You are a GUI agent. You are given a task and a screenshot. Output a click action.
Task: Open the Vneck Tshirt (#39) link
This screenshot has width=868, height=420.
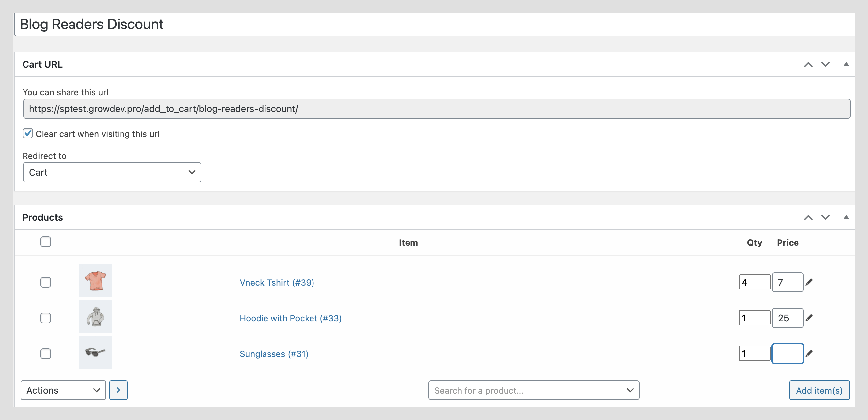(277, 283)
